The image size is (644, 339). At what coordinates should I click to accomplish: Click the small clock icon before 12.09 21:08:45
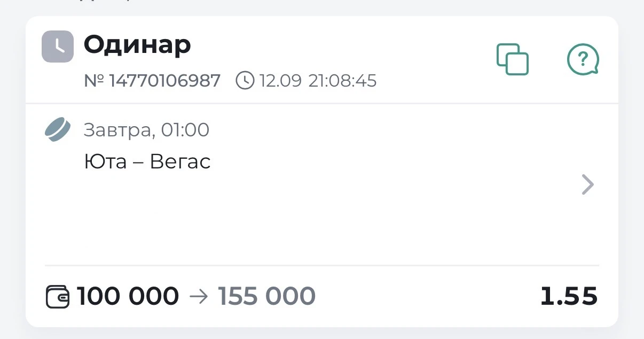(245, 81)
